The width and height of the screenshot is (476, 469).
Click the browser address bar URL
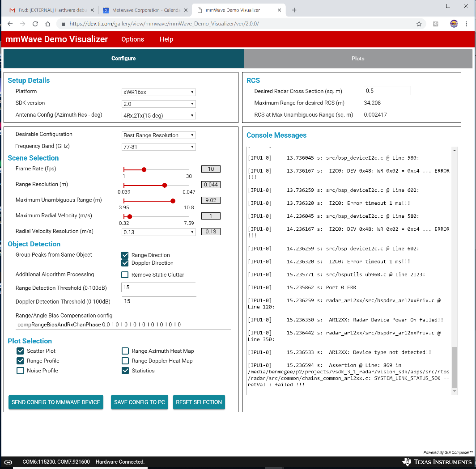(x=164, y=24)
